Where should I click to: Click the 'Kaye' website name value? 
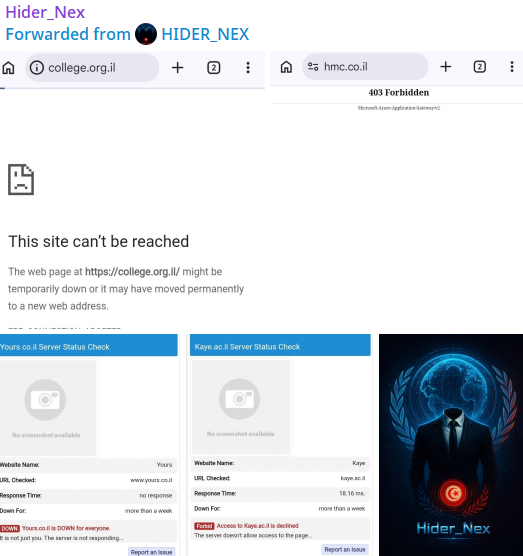click(x=358, y=463)
